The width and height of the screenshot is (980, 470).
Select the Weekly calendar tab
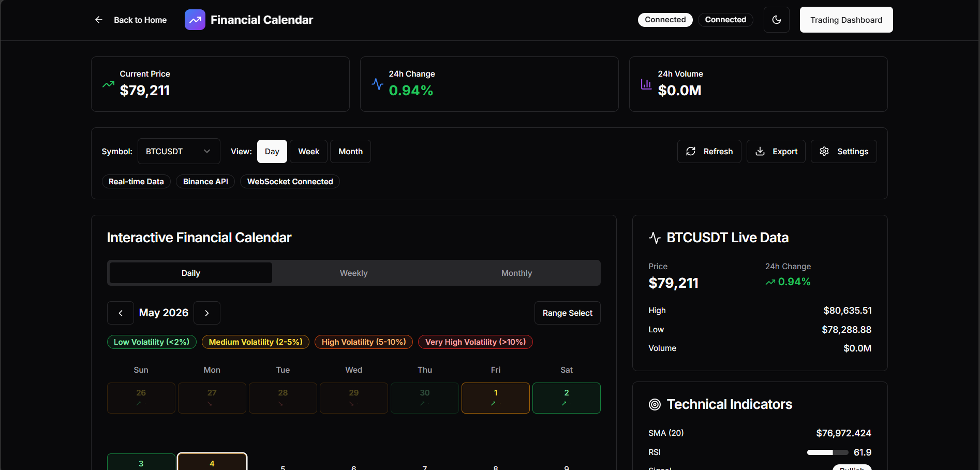click(x=353, y=273)
